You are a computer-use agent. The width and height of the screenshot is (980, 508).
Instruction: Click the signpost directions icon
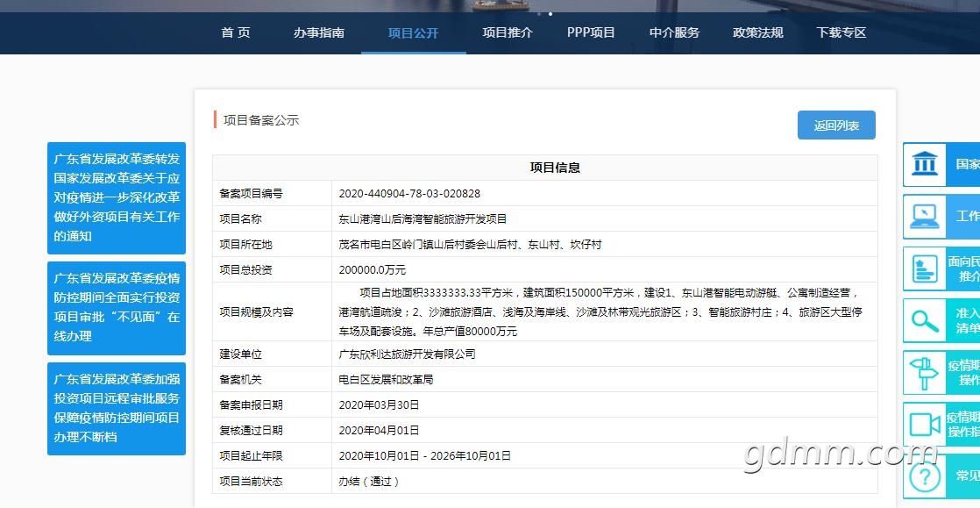pyautogui.click(x=924, y=373)
